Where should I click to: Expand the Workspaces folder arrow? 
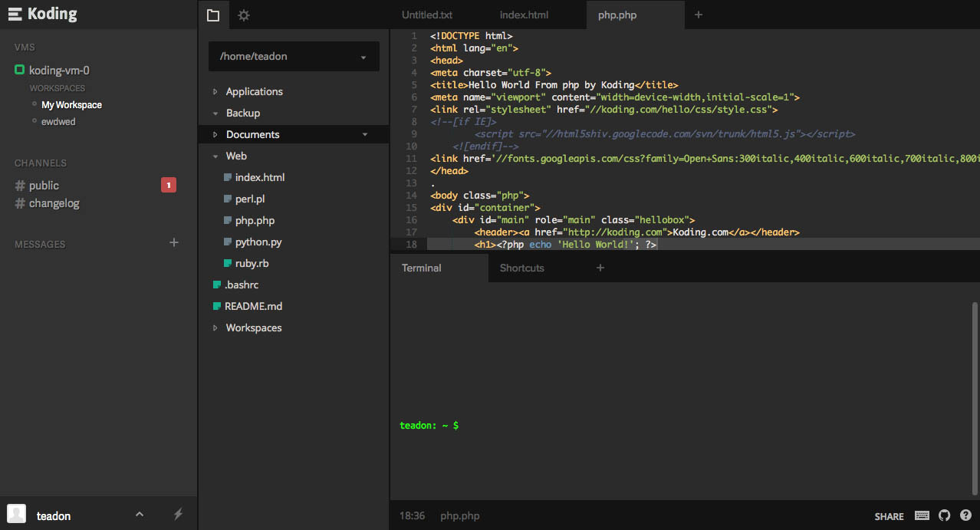(215, 328)
